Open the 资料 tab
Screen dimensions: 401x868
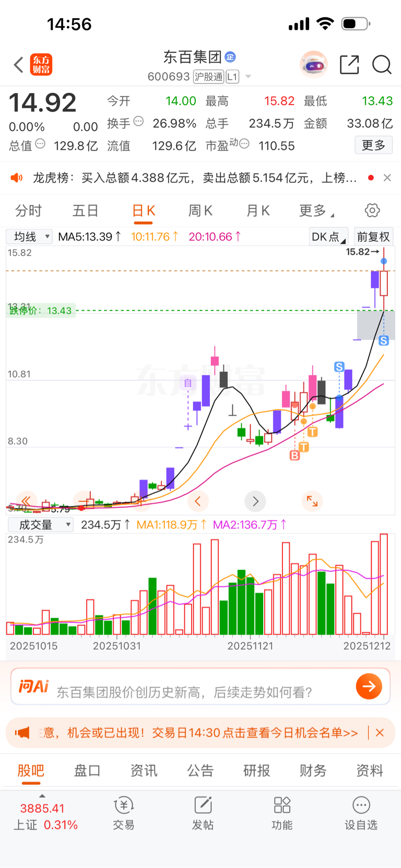[x=370, y=771]
